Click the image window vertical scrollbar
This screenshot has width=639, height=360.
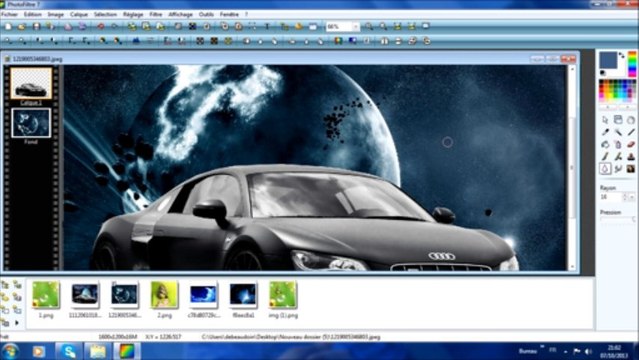tap(572, 168)
